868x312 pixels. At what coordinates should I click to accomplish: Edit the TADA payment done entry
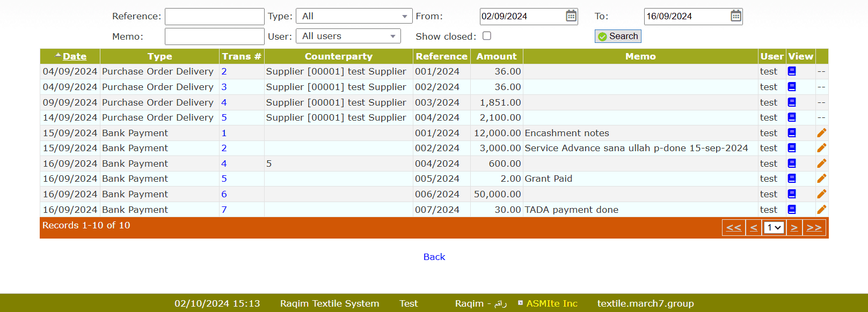tap(821, 210)
